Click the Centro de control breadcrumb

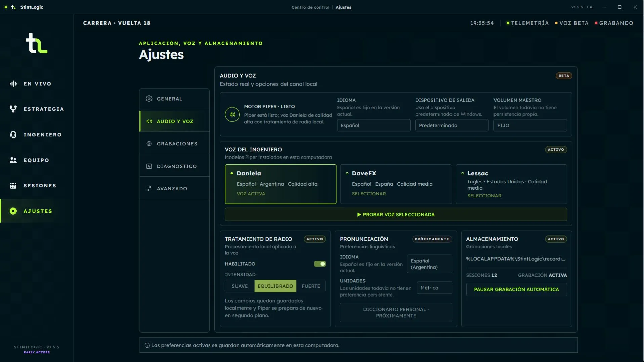point(310,7)
